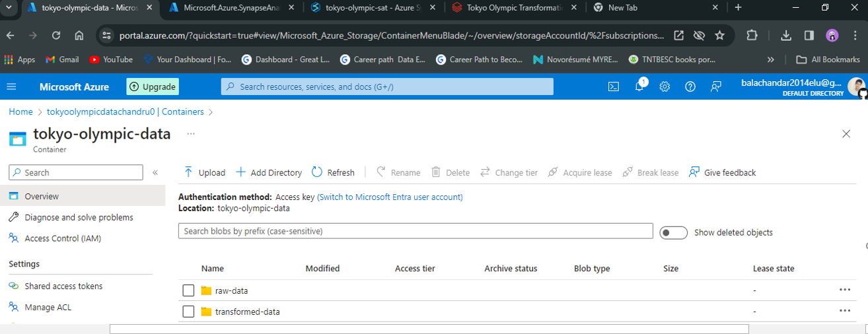
Task: Sort by the Name column header
Action: 213,269
